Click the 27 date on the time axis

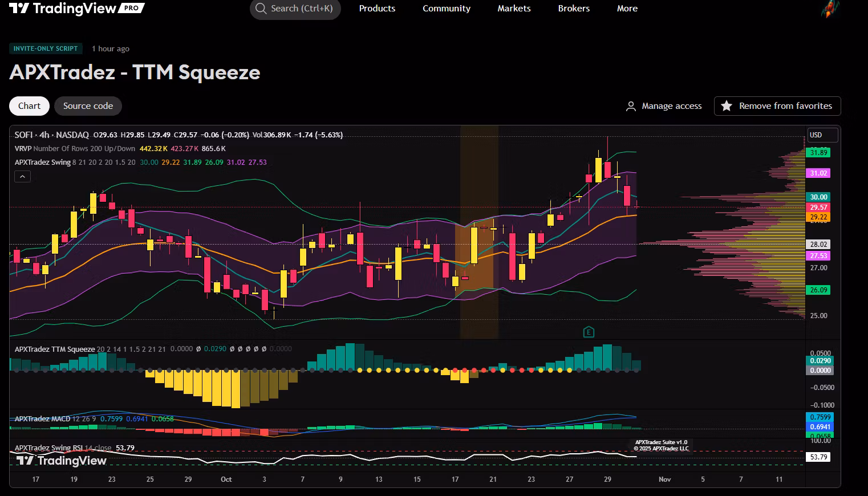coord(569,479)
